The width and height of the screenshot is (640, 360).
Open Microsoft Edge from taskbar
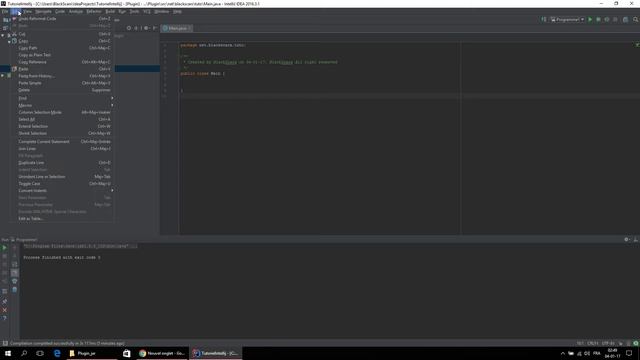click(x=57, y=353)
